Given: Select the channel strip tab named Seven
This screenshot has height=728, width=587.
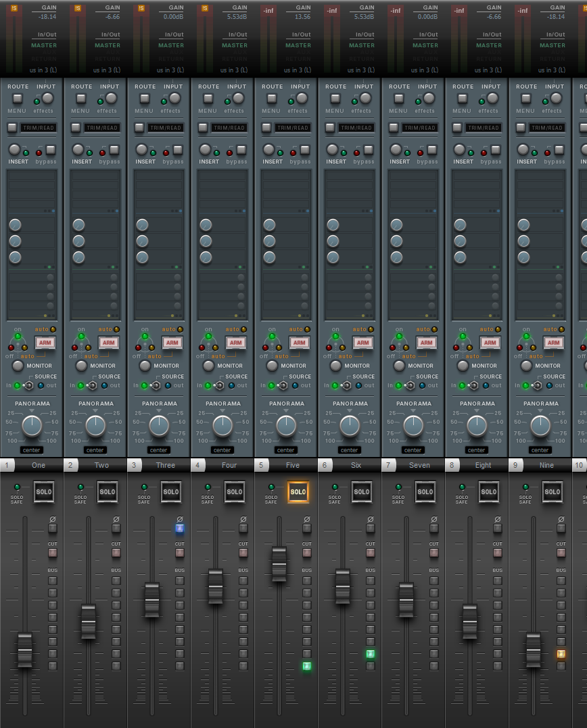Looking at the screenshot, I should [x=419, y=465].
